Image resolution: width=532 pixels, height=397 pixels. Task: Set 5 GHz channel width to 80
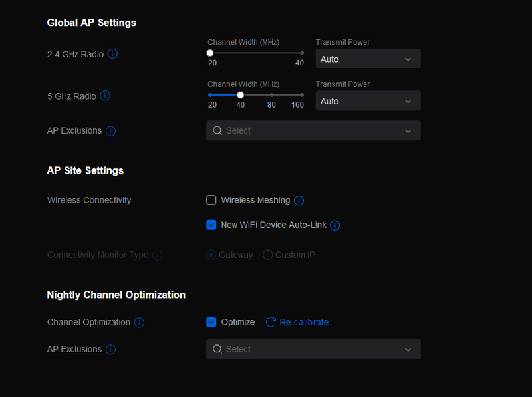click(271, 95)
